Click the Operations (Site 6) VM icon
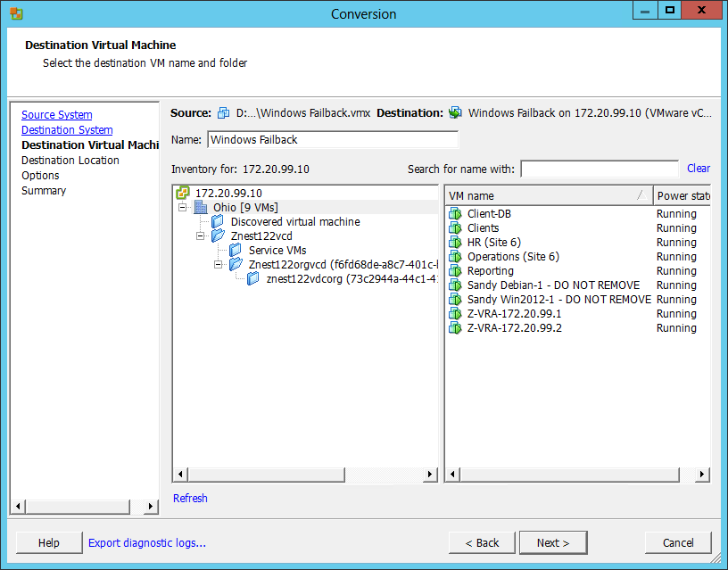This screenshot has width=728, height=570. point(455,257)
